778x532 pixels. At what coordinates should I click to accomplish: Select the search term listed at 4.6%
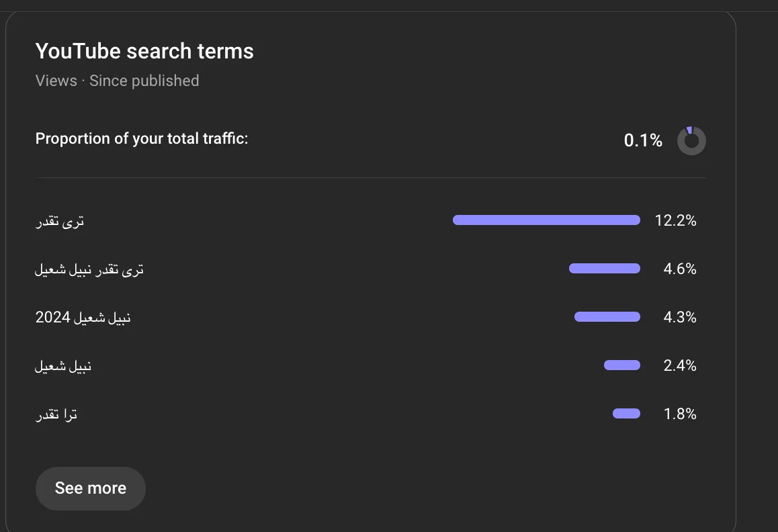click(x=89, y=269)
